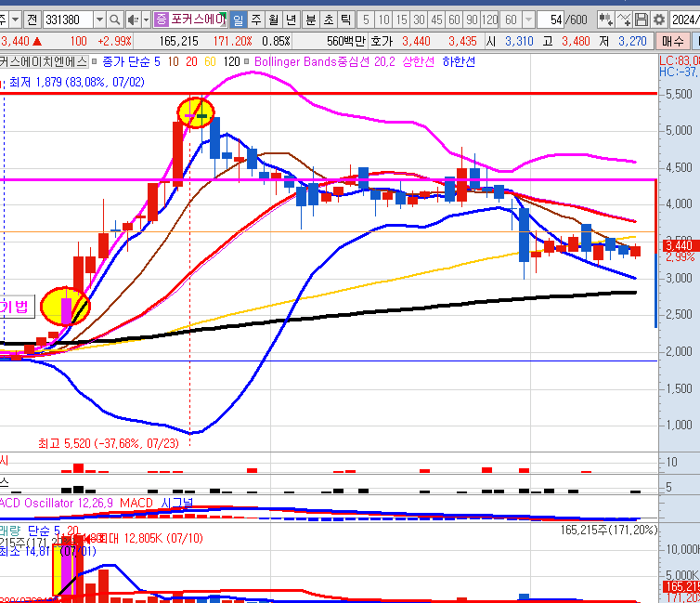
Task: Click the add candlestick indicator icon
Action: coord(605,20)
